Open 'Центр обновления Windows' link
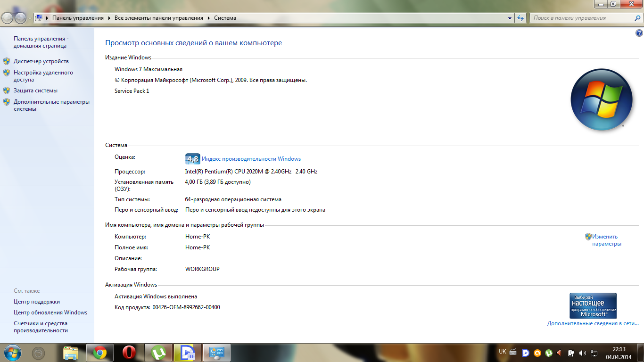This screenshot has height=362, width=644. point(50,313)
